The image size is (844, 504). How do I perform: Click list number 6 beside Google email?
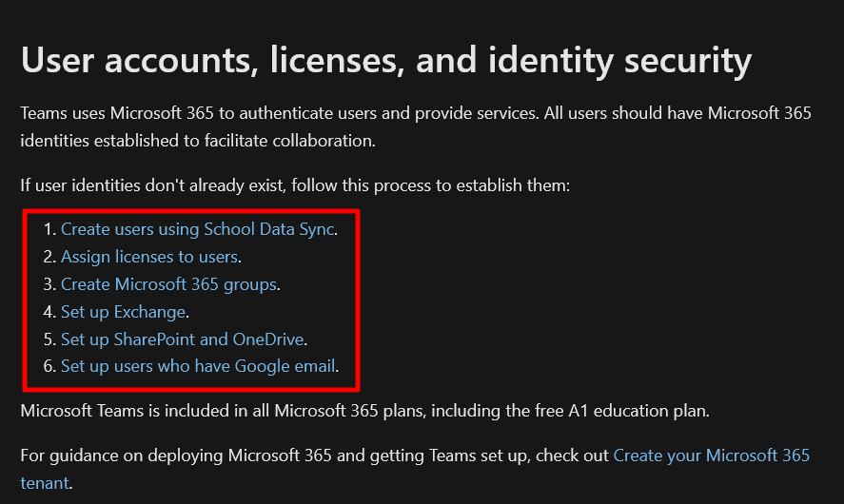(49, 366)
